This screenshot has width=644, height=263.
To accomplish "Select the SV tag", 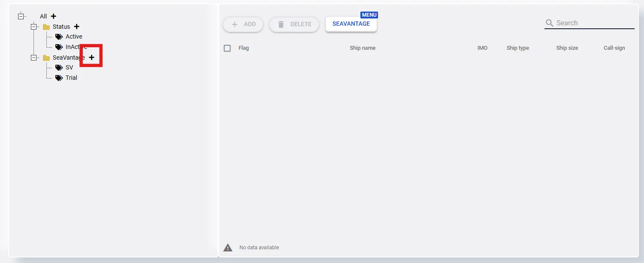I will [x=70, y=67].
